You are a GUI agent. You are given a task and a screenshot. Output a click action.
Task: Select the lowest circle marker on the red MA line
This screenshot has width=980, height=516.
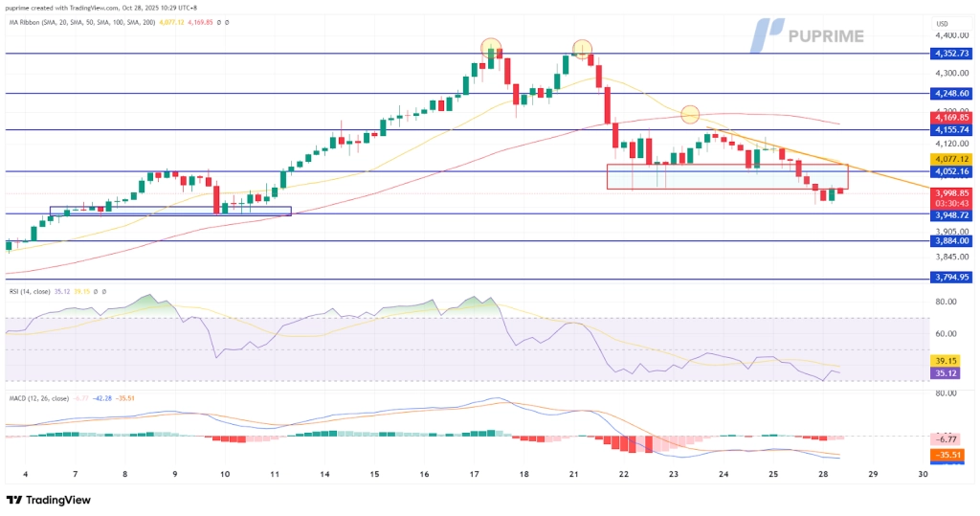pos(689,114)
